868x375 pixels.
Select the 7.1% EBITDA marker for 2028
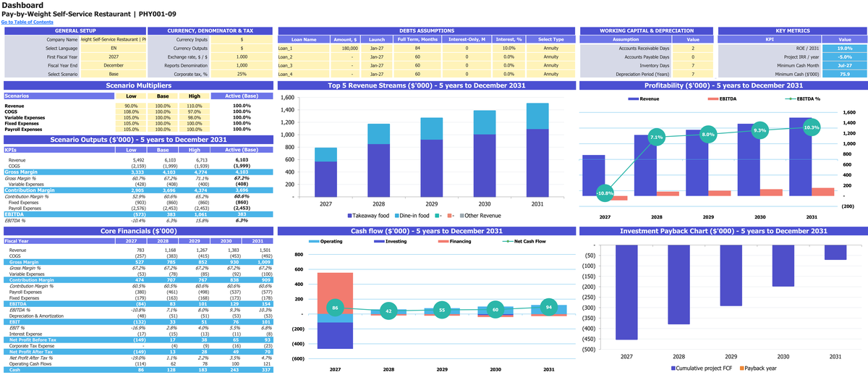[x=656, y=137]
